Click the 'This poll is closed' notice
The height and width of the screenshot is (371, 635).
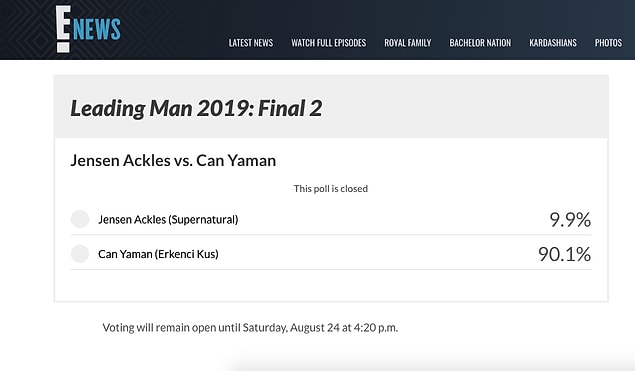click(331, 189)
